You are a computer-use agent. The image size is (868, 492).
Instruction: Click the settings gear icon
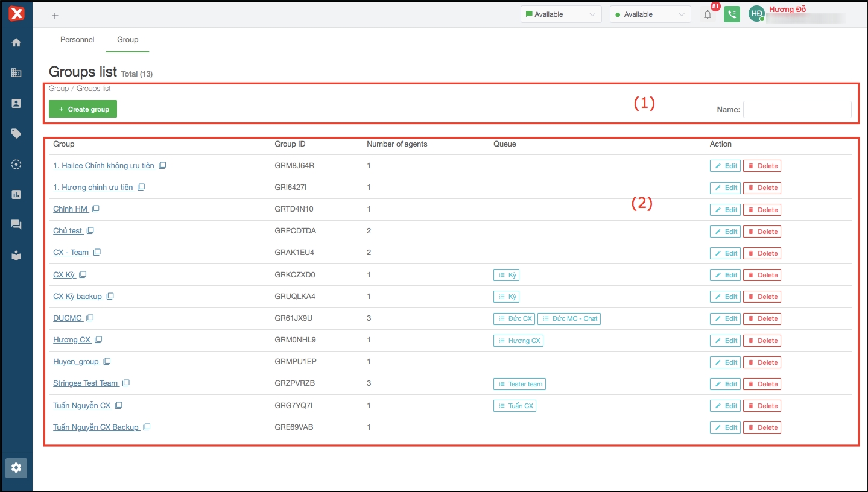[x=16, y=467]
